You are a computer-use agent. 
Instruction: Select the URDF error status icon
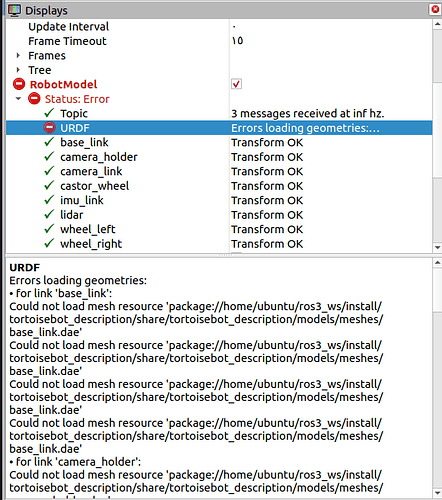click(x=49, y=128)
